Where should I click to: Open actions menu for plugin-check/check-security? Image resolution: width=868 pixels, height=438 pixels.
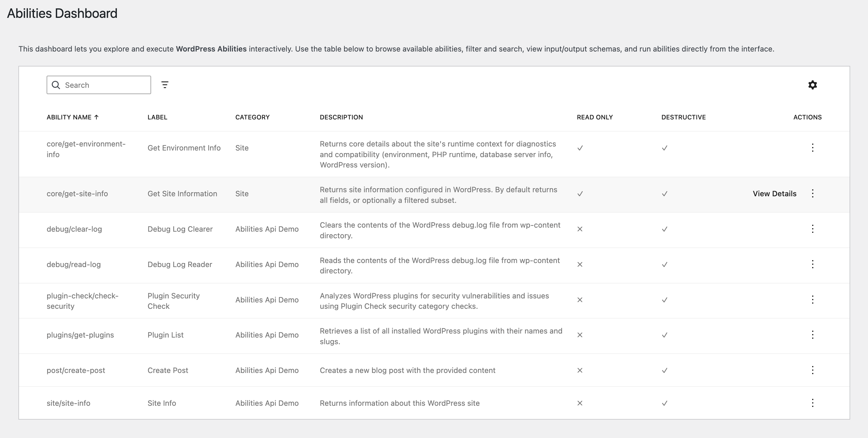coord(812,300)
